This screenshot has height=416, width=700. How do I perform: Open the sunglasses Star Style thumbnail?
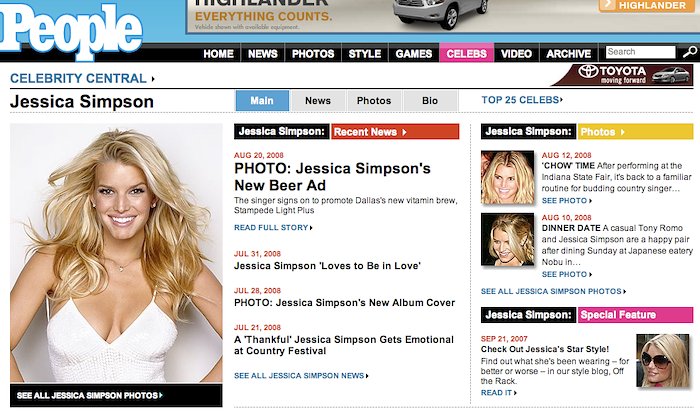click(x=662, y=360)
